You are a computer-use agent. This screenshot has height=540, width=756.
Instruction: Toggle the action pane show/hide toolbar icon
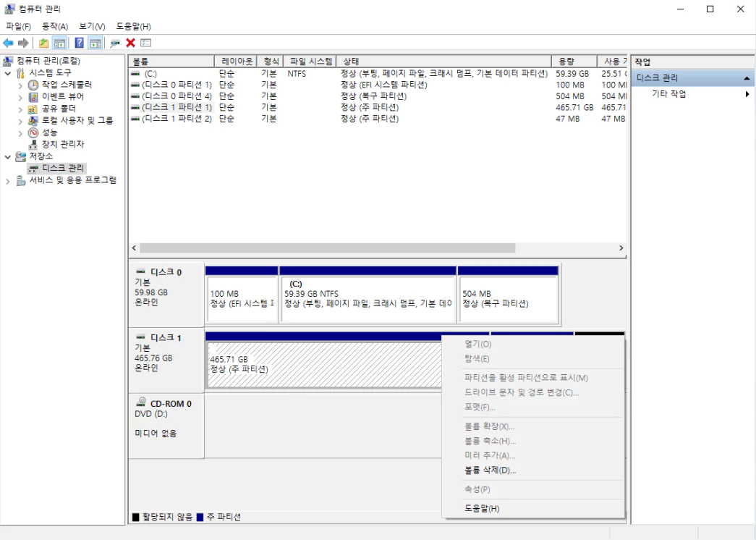tap(95, 43)
